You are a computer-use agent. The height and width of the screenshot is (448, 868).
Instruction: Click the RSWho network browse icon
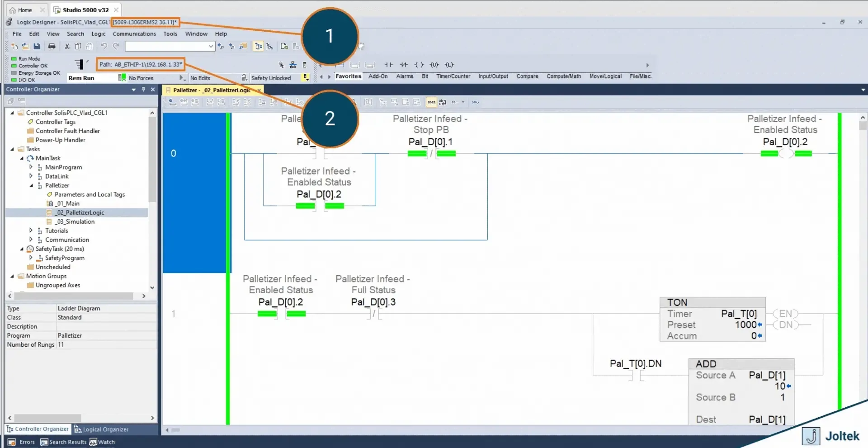point(293,65)
